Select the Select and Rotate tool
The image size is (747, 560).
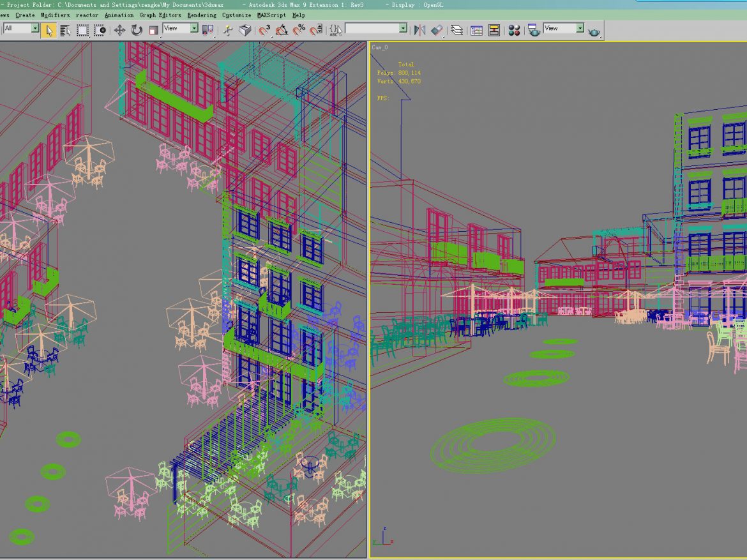click(x=135, y=29)
